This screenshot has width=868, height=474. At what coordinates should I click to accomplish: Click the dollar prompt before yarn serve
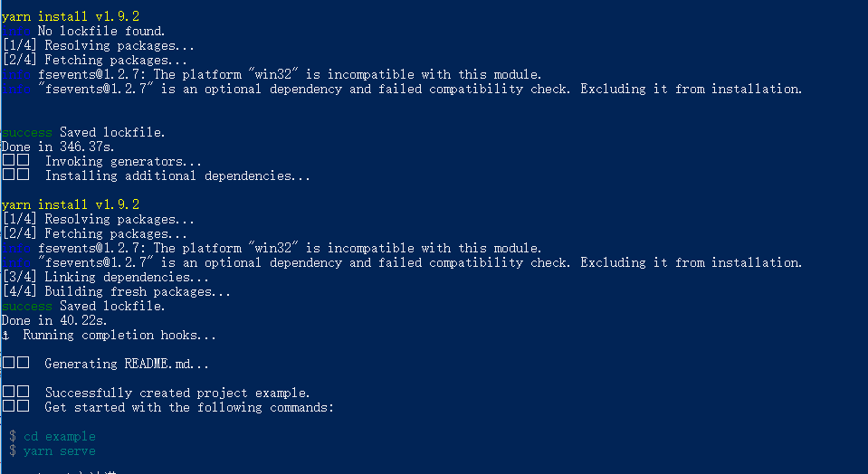[13, 450]
